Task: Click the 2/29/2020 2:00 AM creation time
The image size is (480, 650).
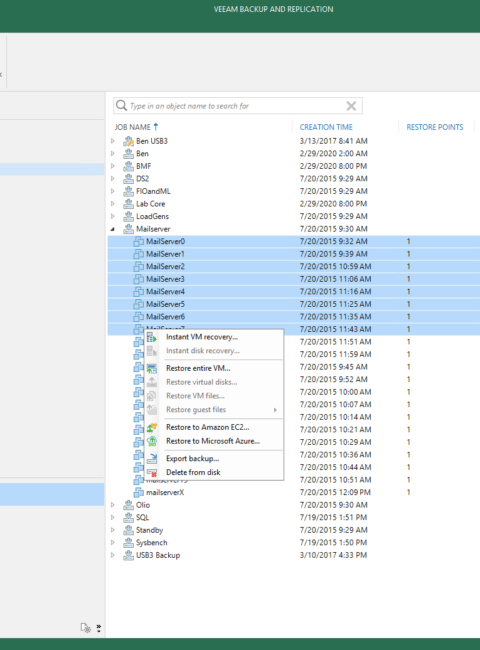Action: click(334, 153)
